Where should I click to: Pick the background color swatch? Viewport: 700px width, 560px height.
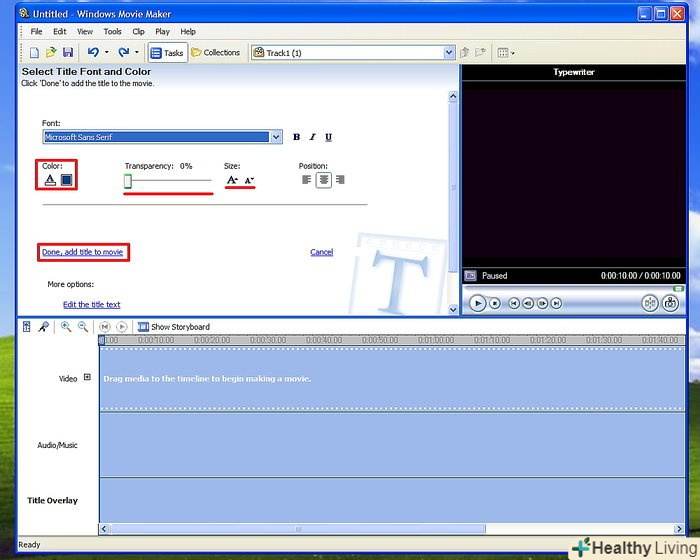pyautogui.click(x=67, y=180)
